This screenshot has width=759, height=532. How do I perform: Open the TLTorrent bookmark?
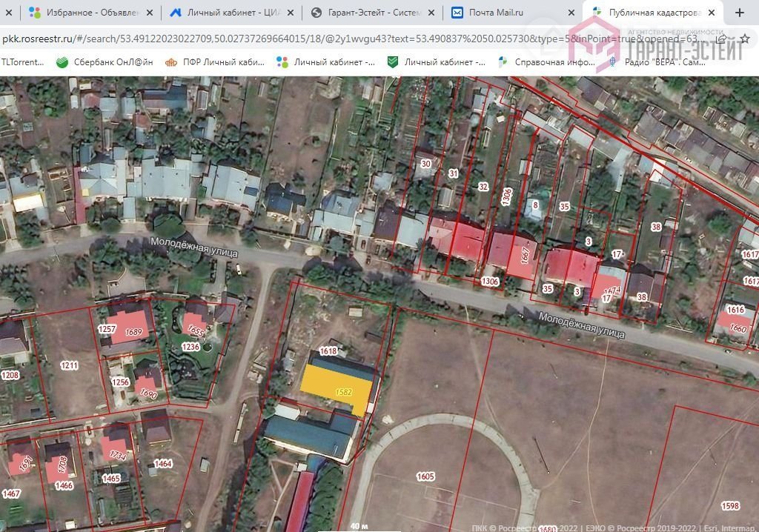pyautogui.click(x=24, y=62)
